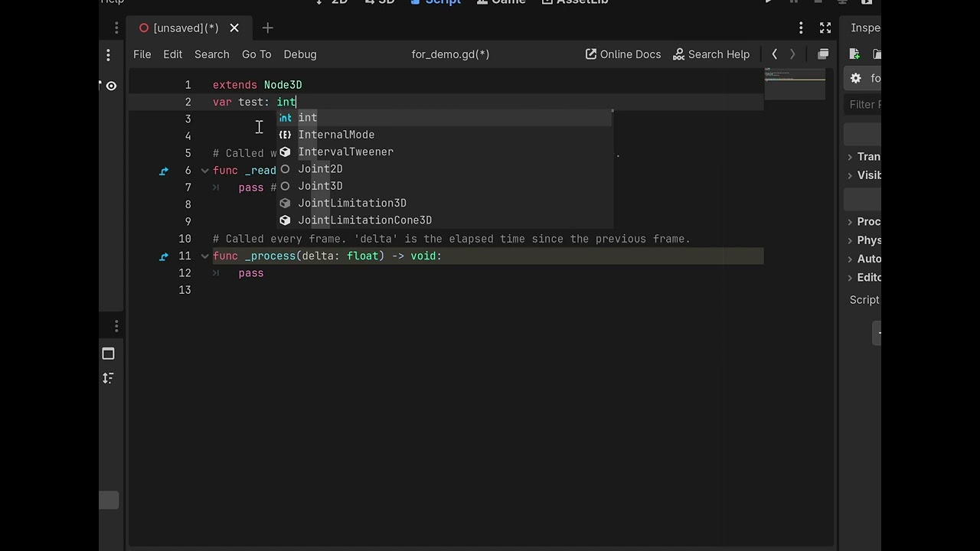Viewport: 980px width, 551px height.
Task: Select 'Joint2D' autocomplete suggestion
Action: point(444,169)
